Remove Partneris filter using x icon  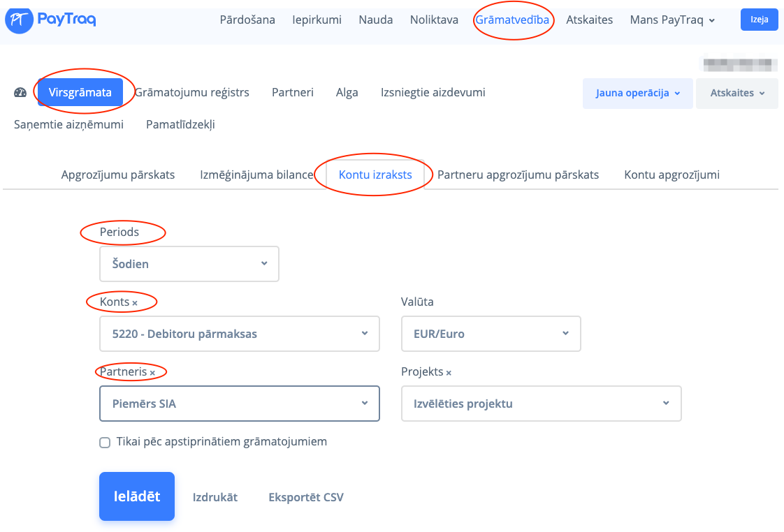click(x=152, y=374)
